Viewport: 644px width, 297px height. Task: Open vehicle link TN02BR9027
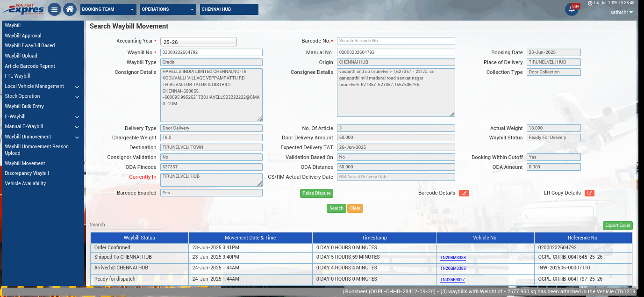452,280
